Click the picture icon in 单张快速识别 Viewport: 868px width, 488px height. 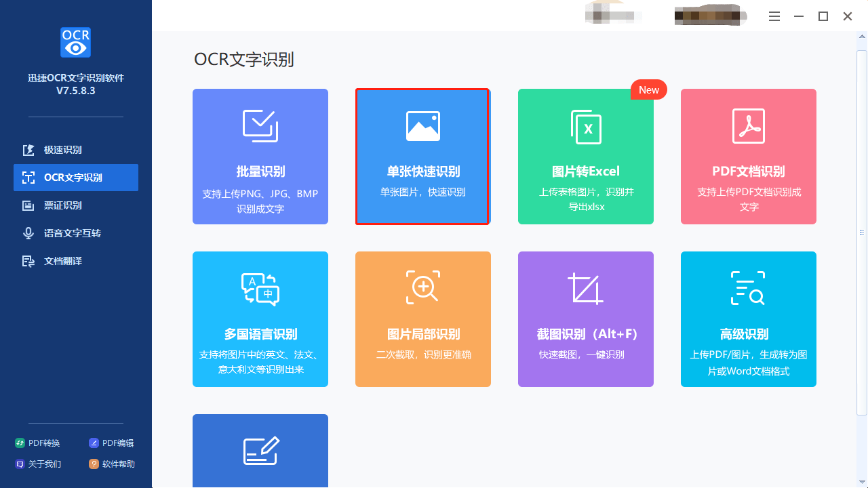coord(423,126)
